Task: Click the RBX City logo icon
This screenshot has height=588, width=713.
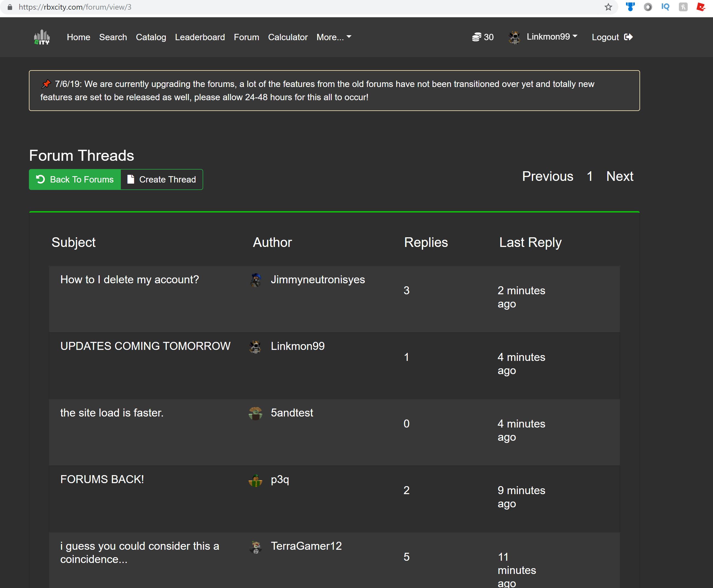Action: pyautogui.click(x=42, y=37)
